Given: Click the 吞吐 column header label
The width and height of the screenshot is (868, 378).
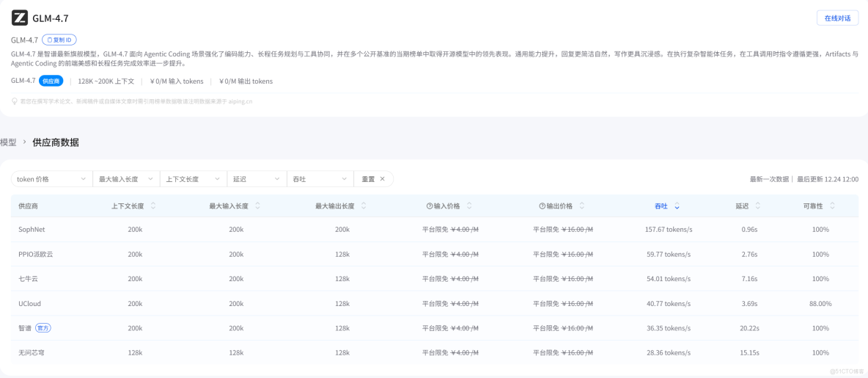Looking at the screenshot, I should 661,206.
